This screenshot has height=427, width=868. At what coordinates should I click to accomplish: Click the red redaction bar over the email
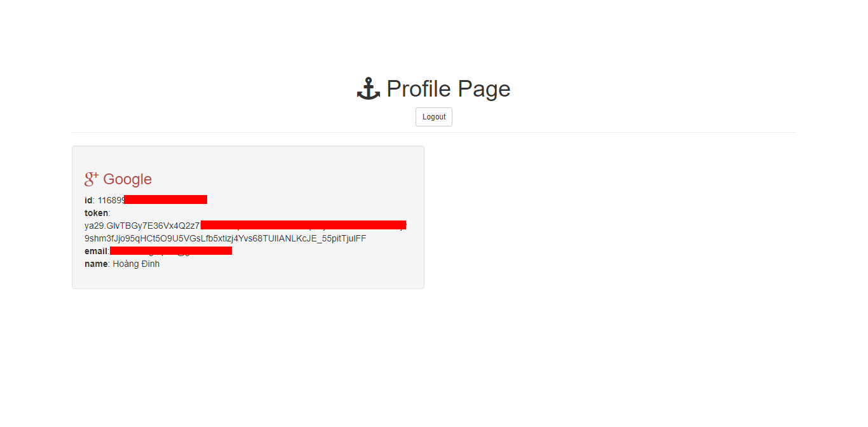point(171,251)
